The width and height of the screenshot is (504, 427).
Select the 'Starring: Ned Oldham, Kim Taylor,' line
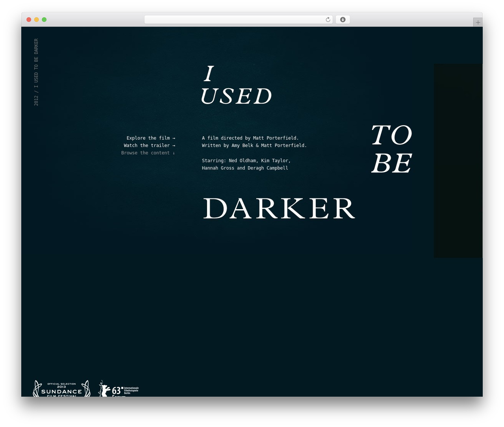[x=246, y=161]
